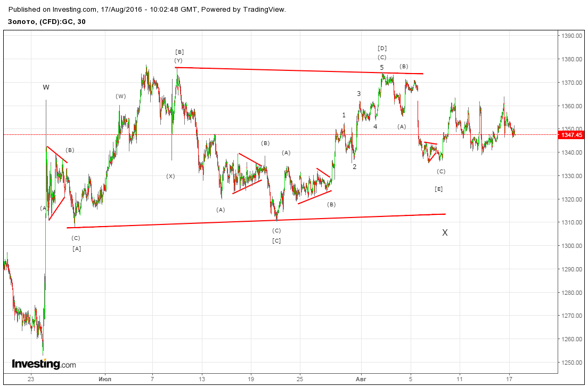Click the date label 11 on the time axis
This screenshot has height=386, width=588.
click(x=460, y=379)
